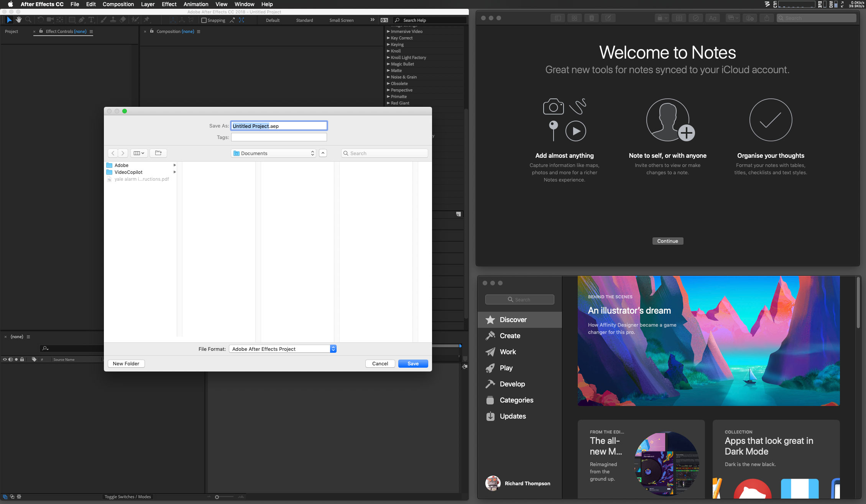Select the Standard workspace
The height and width of the screenshot is (504, 866).
304,20
